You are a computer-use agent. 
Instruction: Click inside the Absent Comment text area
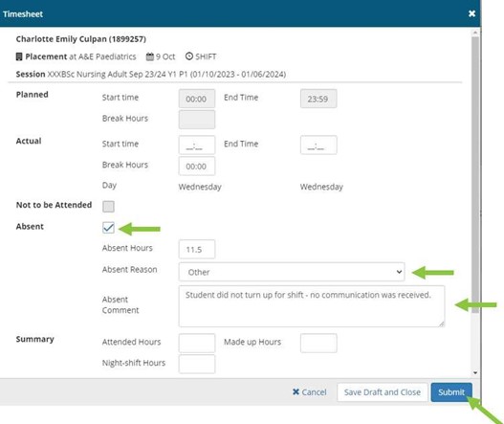312,306
